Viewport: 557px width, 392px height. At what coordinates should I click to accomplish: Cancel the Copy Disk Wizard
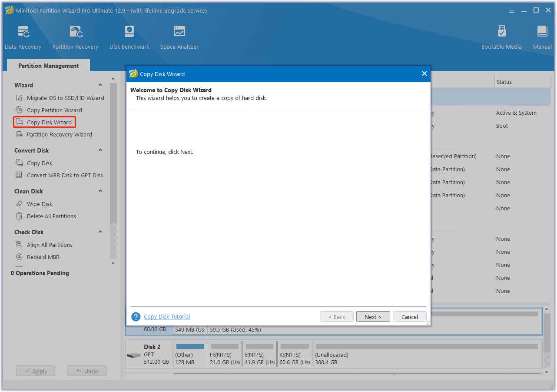point(409,317)
